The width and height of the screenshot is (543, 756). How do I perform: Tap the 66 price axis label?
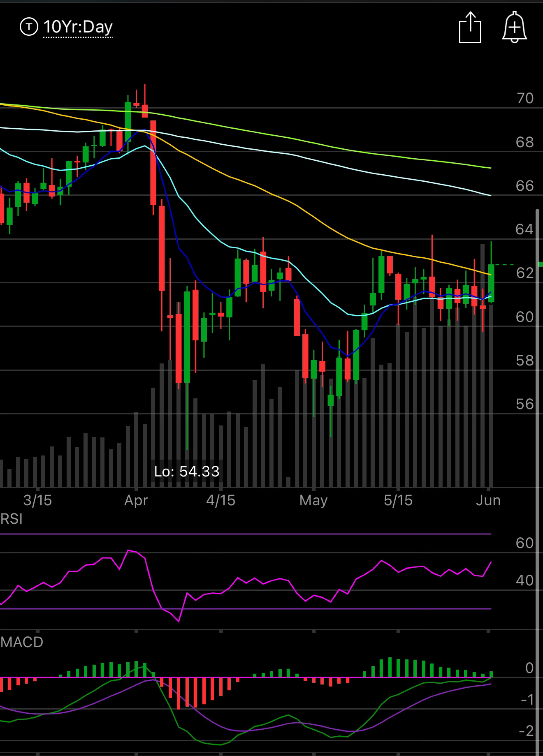tap(525, 186)
